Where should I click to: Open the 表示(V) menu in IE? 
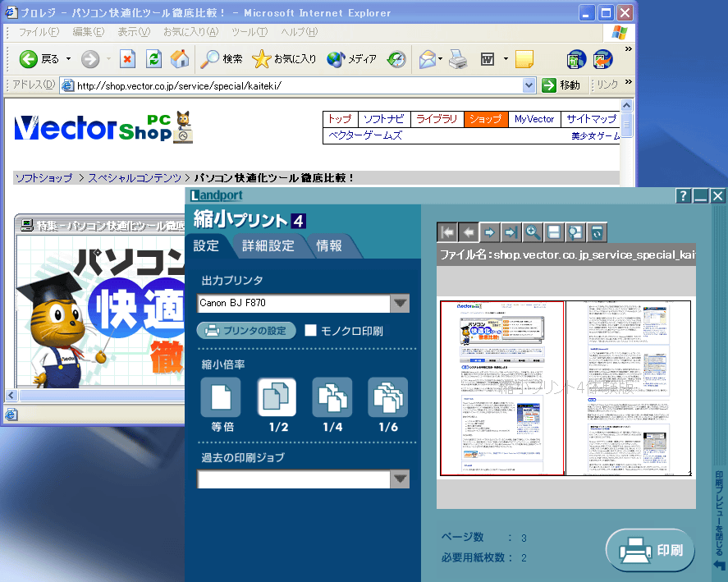[x=134, y=32]
